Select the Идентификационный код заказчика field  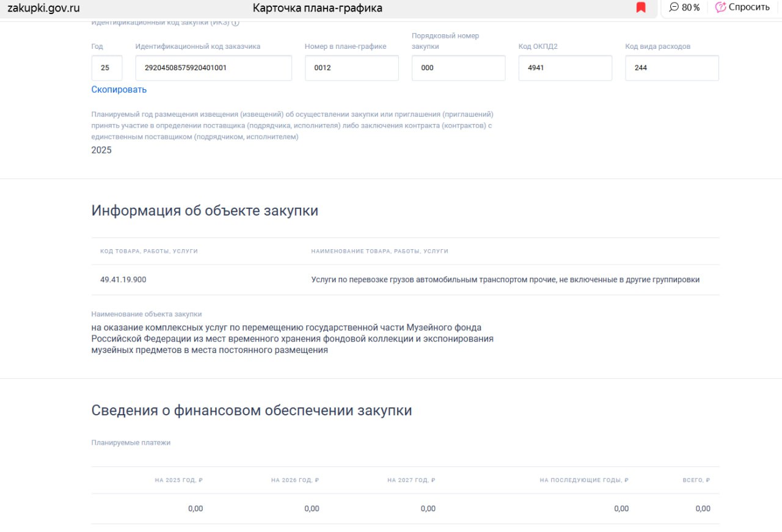[x=213, y=68]
